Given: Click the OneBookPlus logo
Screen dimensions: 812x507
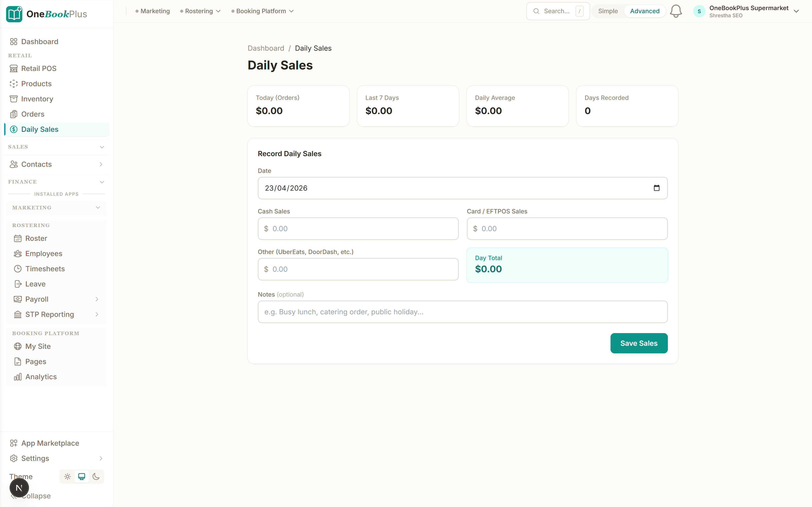Looking at the screenshot, I should (x=47, y=14).
